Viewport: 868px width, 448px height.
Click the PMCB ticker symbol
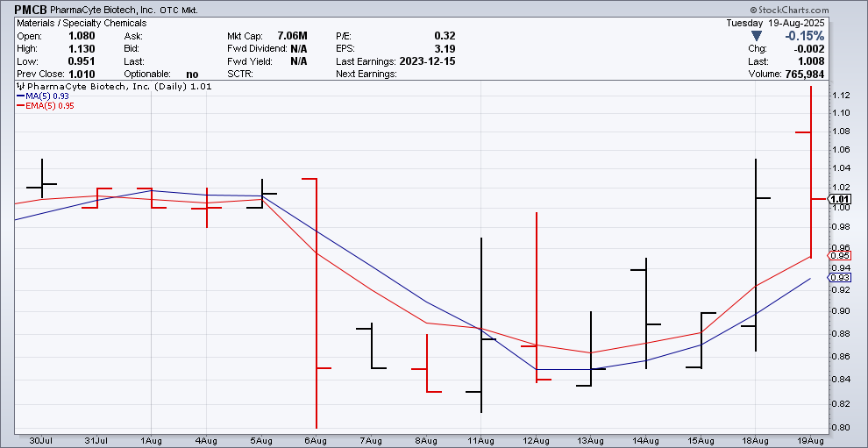coord(31,10)
